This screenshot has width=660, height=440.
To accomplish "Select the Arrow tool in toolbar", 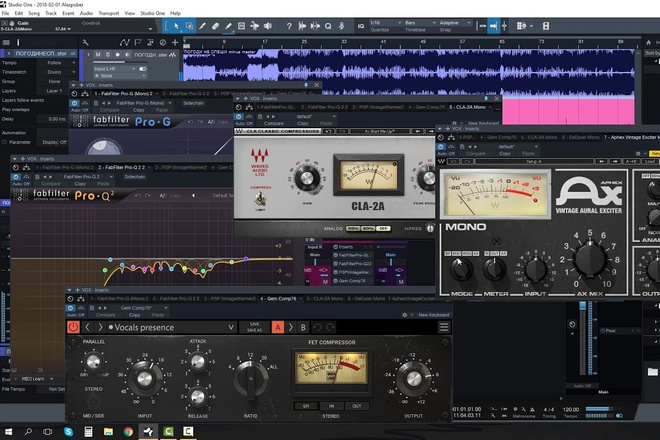I will (x=176, y=26).
